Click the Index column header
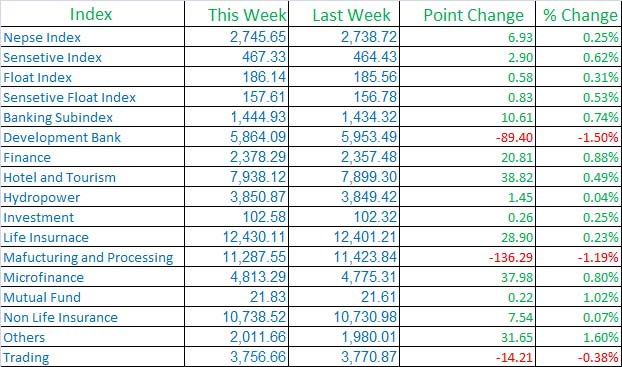The image size is (622, 367). click(91, 15)
